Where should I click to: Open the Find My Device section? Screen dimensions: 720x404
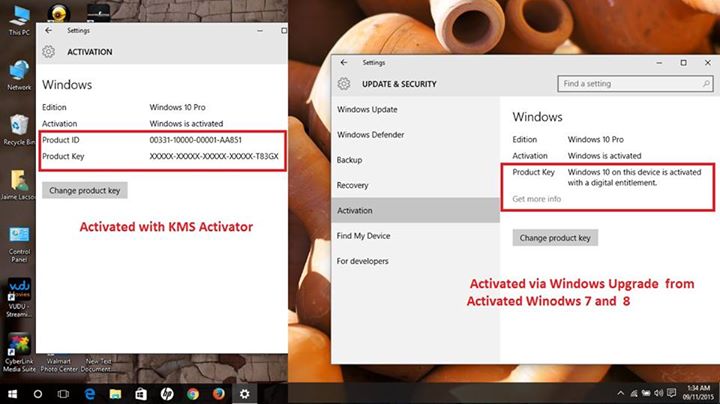[x=415, y=236]
